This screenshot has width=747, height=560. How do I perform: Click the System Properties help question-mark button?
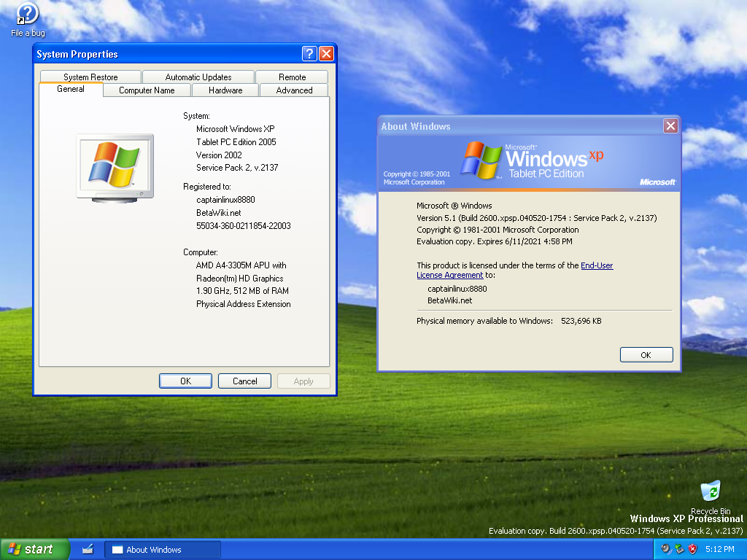(x=309, y=54)
